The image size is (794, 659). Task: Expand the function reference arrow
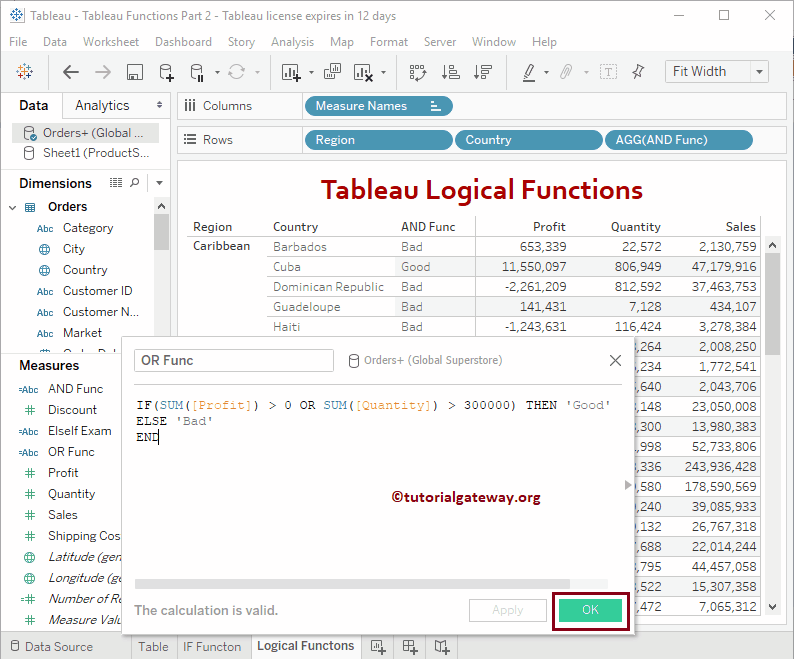pyautogui.click(x=628, y=485)
